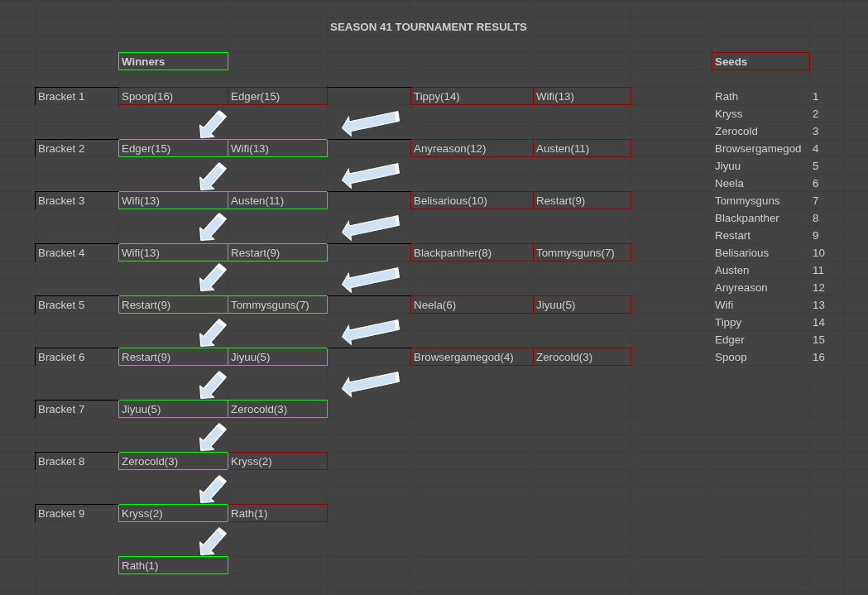Image resolution: width=868 pixels, height=595 pixels.
Task: Select the Winners header cell
Action: tap(173, 61)
